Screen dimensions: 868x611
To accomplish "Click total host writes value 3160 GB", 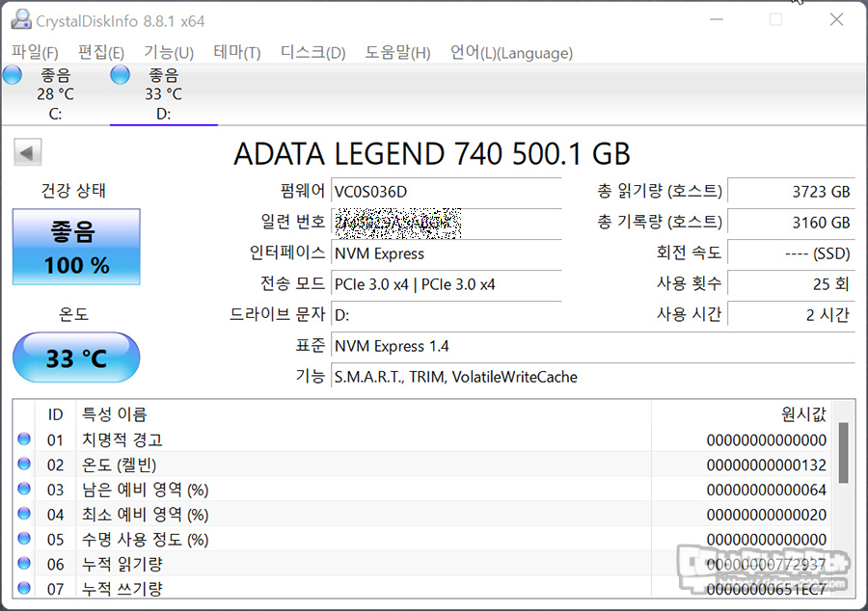I will point(792,223).
